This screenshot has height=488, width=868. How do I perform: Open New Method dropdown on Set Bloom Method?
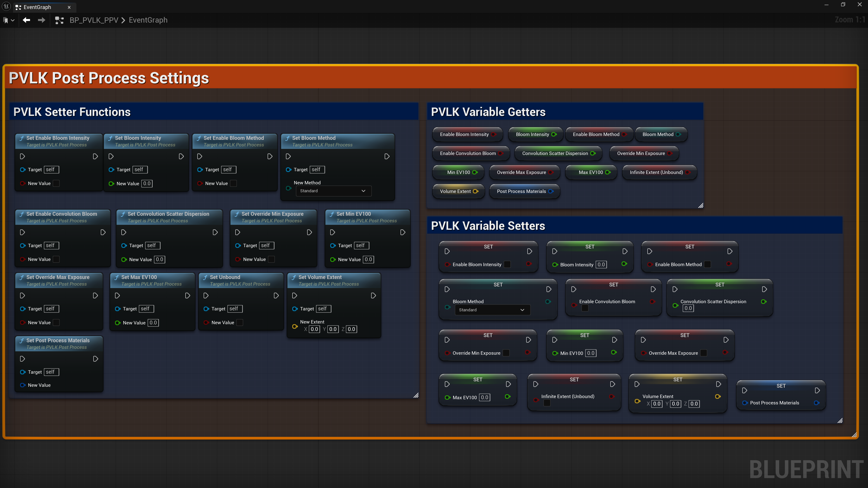[x=333, y=191]
